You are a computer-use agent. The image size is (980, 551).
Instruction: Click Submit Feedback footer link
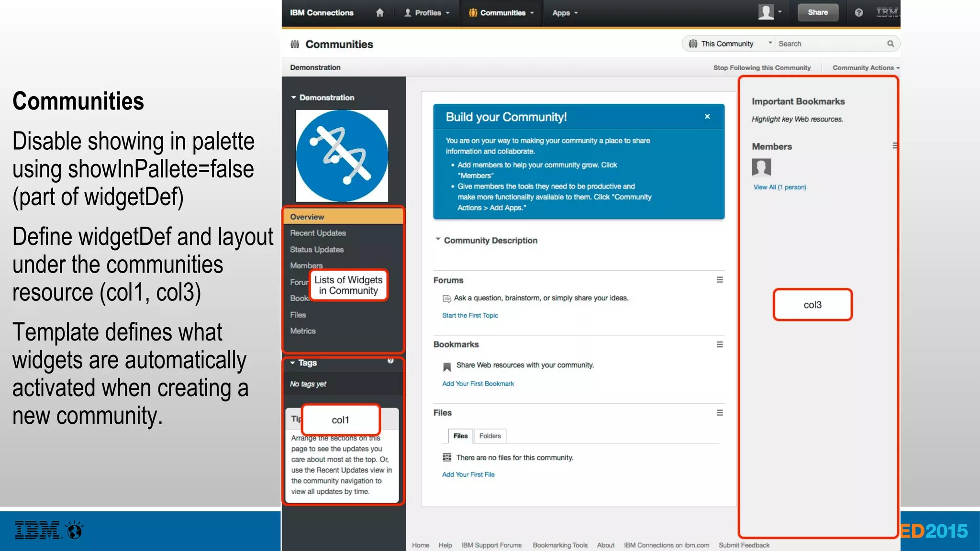point(744,545)
